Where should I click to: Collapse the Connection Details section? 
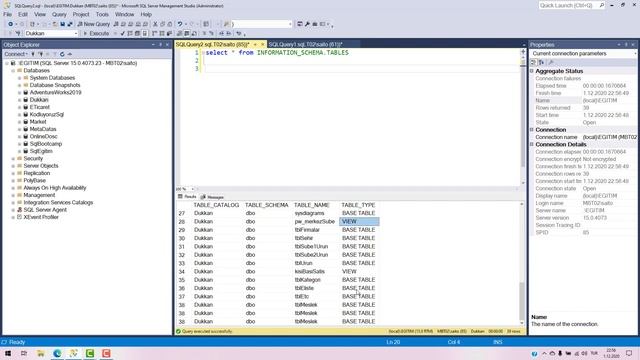click(532, 144)
